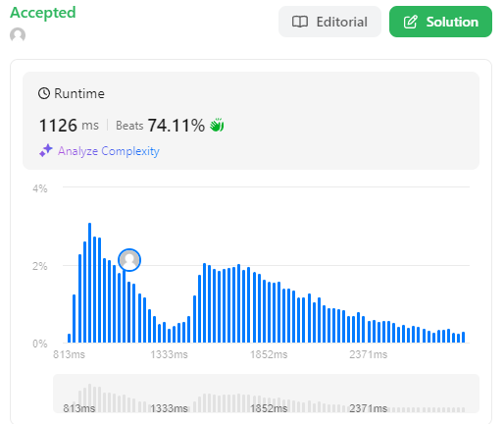Click the sparkle icon beside Analyze Complexity
Viewport: 504px width, 424px height.
46,150
